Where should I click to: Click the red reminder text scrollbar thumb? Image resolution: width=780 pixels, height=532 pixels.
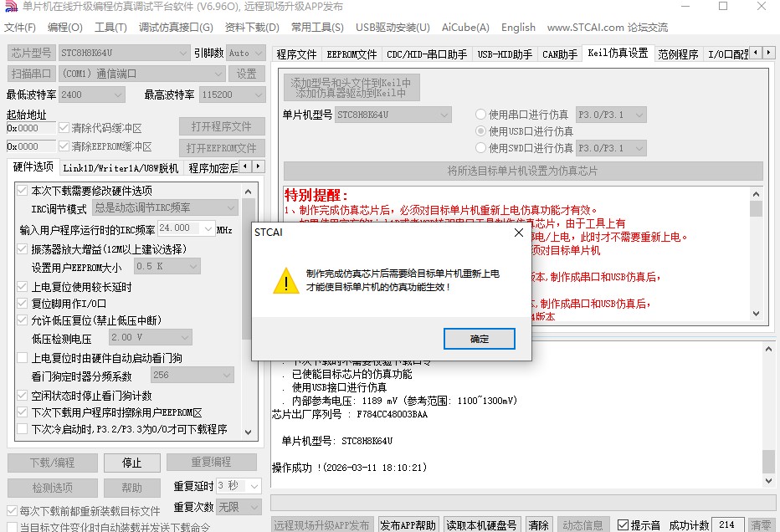[x=756, y=208]
